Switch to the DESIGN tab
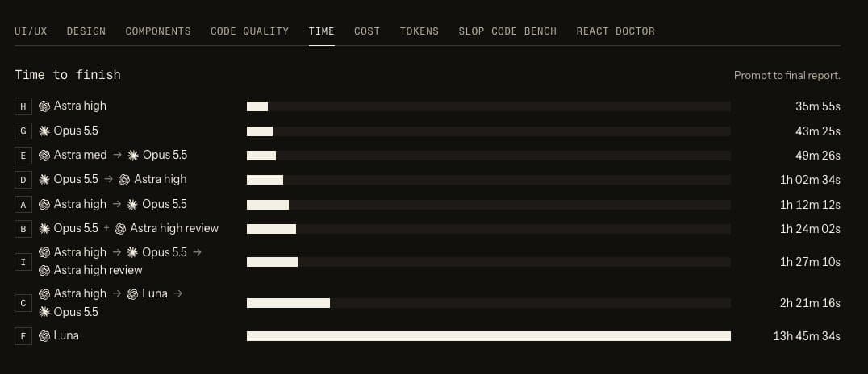Image resolution: width=868 pixels, height=374 pixels. coord(86,31)
